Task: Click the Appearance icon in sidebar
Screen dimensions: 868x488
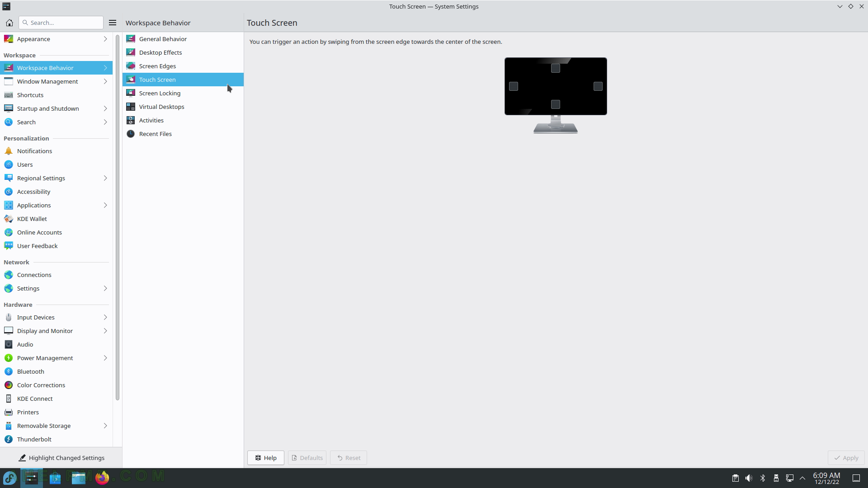Action: [x=9, y=39]
